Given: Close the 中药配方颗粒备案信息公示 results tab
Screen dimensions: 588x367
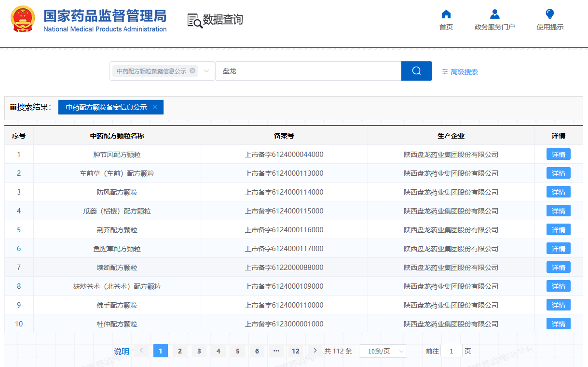Looking at the screenshot, I should click(155, 107).
